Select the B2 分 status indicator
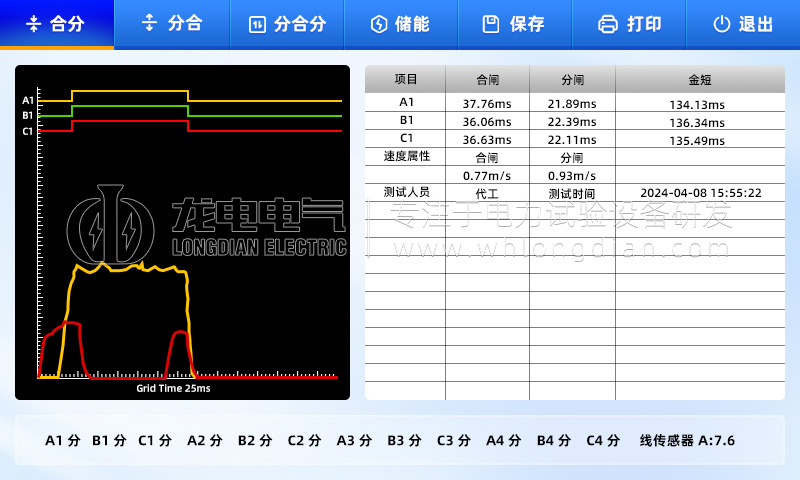Image resolution: width=800 pixels, height=480 pixels. tap(254, 440)
